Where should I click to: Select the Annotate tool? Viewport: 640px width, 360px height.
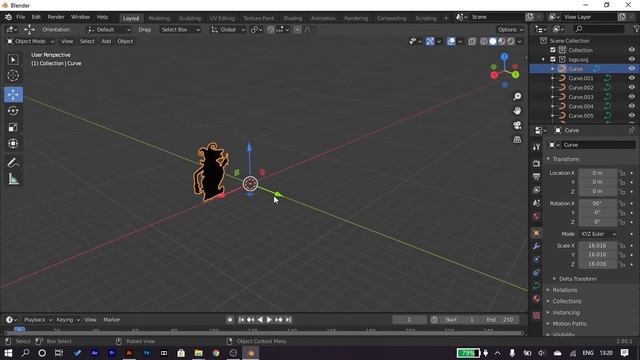[13, 163]
